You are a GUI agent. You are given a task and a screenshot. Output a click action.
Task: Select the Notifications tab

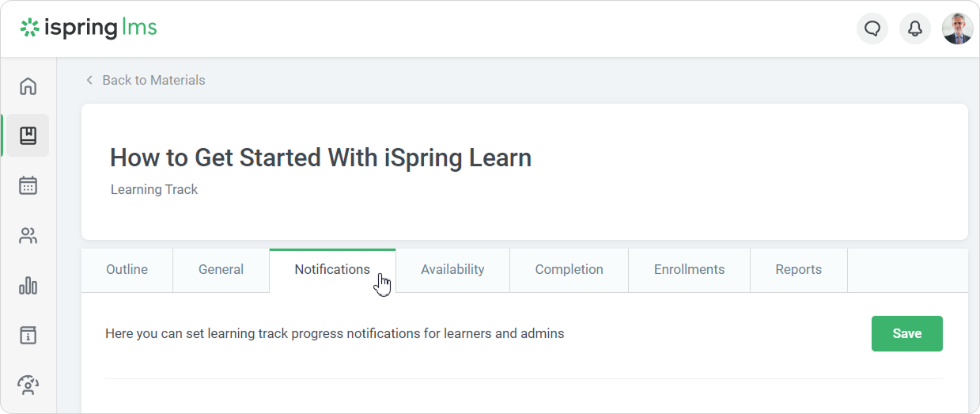[332, 270]
